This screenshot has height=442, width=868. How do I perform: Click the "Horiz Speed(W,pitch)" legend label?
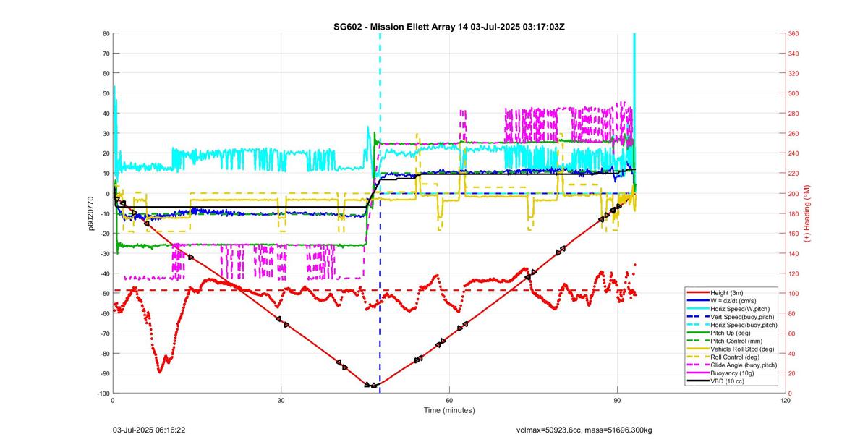[741, 308]
